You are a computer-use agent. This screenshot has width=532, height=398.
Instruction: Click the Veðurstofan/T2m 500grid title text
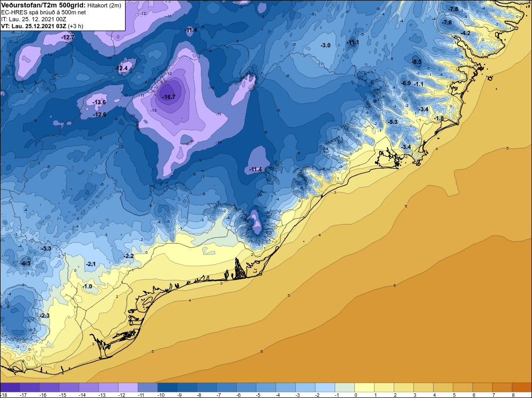tap(43, 5)
